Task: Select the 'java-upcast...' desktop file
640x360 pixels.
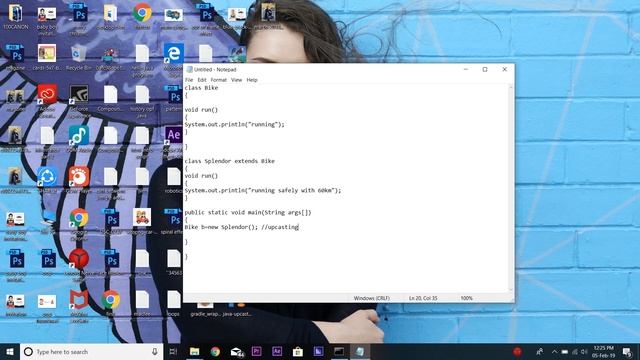Action: click(x=237, y=310)
